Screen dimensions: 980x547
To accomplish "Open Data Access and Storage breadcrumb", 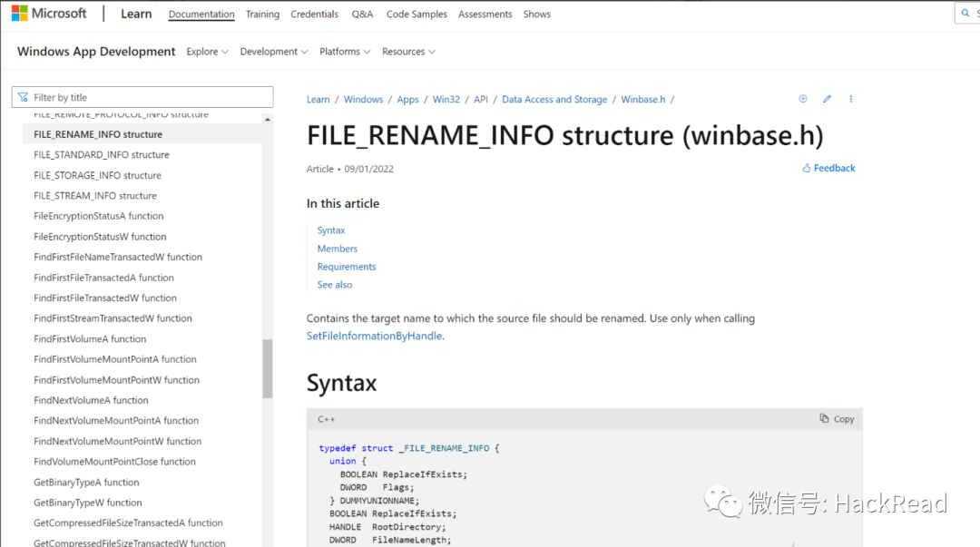I will [554, 100].
